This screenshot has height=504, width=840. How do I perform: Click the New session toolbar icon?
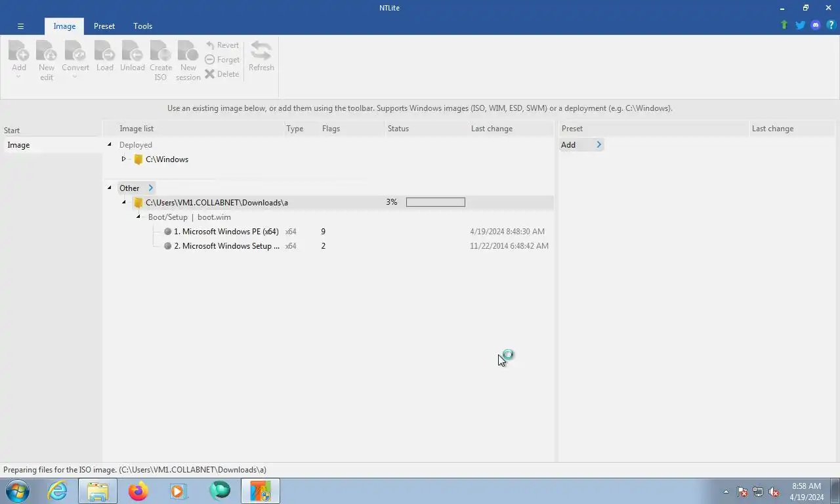[188, 51]
